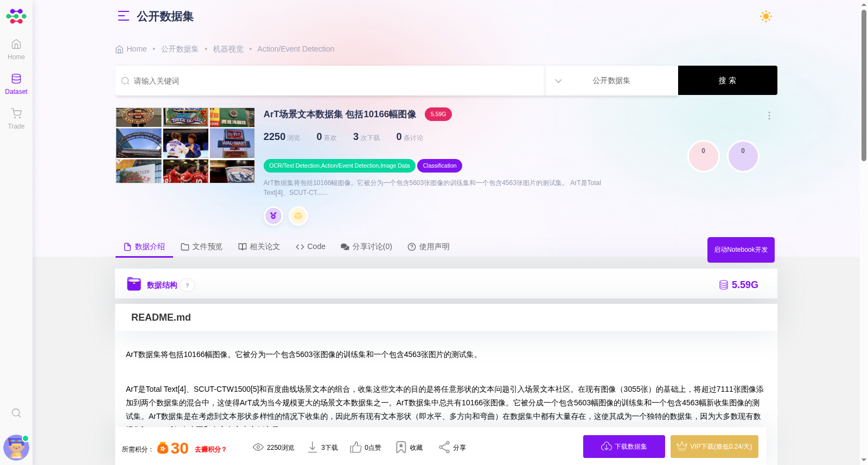The image size is (868, 465).
Task: Click the orange points coin icon
Action: [163, 448]
